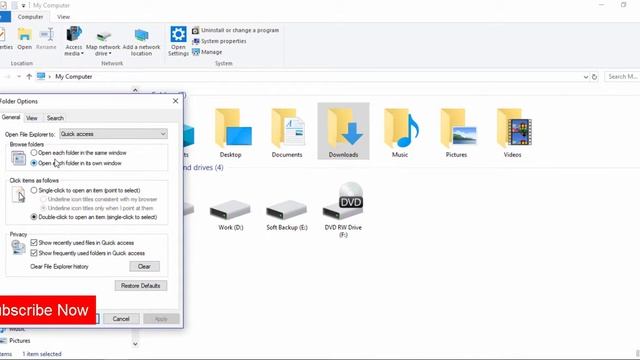This screenshot has width=640, height=360.
Task: Click the refresh icon beside address bar
Action: click(x=595, y=77)
